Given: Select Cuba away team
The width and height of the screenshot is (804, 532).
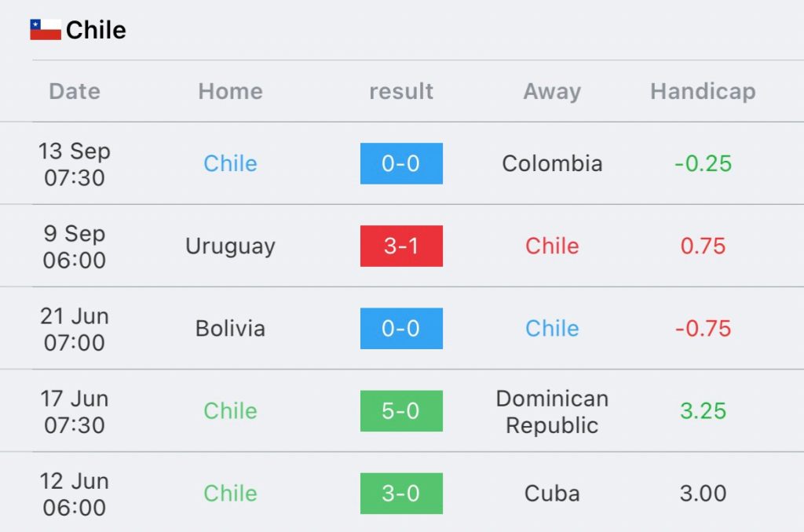Looking at the screenshot, I should pyautogui.click(x=552, y=494).
